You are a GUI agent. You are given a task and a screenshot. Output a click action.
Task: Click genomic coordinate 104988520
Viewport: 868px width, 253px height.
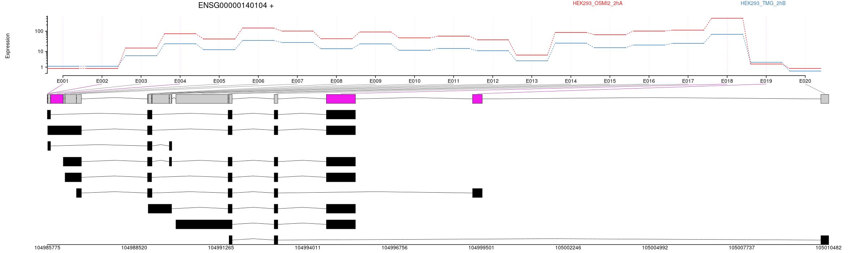[134, 248]
